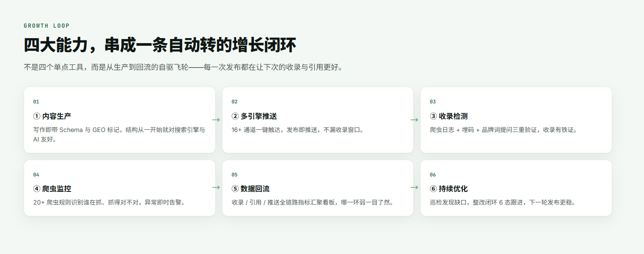Click the arrow between 数据回流 and 持续优化

(414, 187)
